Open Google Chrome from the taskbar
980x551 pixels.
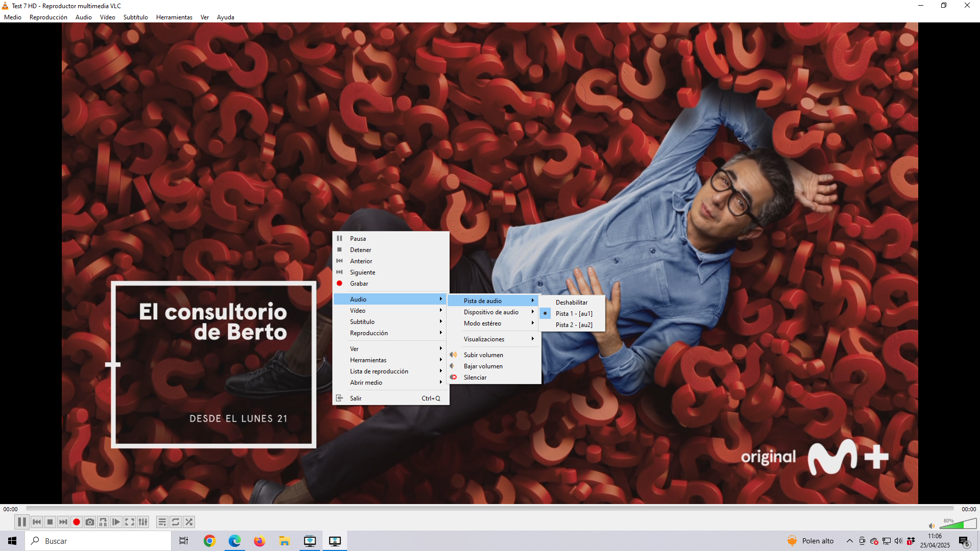click(209, 541)
